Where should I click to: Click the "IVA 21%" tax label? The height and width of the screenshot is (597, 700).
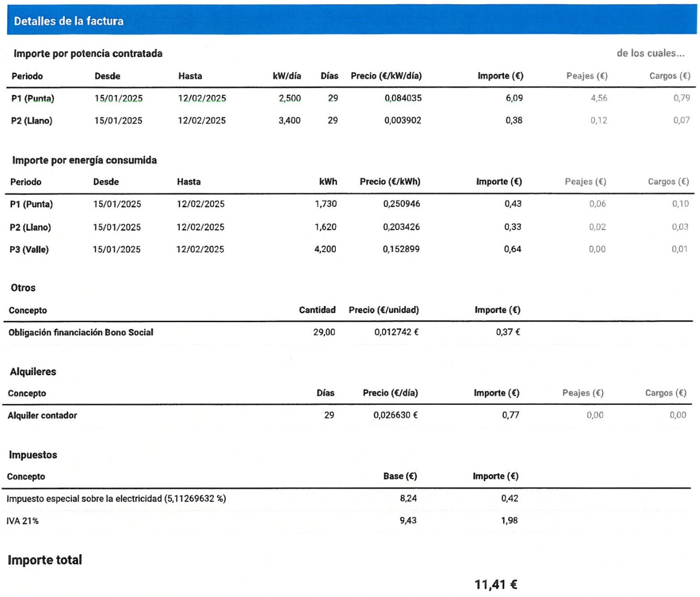[x=22, y=521]
